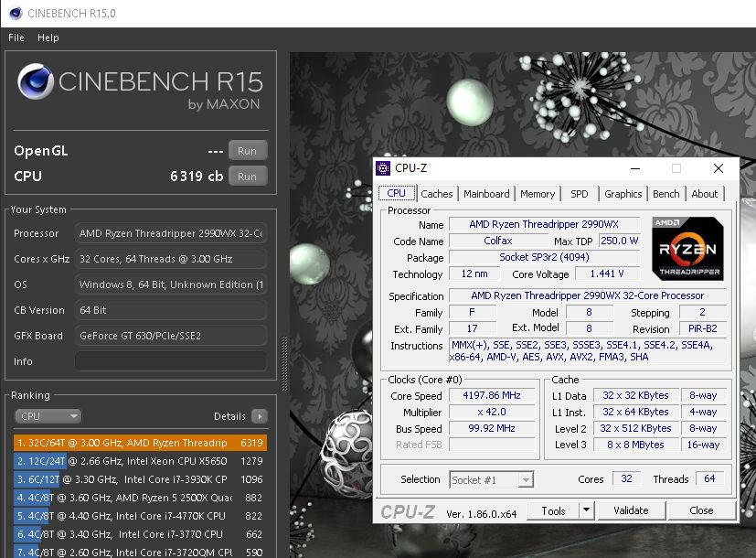Switch to the Caches tab in CPU-Z

click(x=437, y=194)
